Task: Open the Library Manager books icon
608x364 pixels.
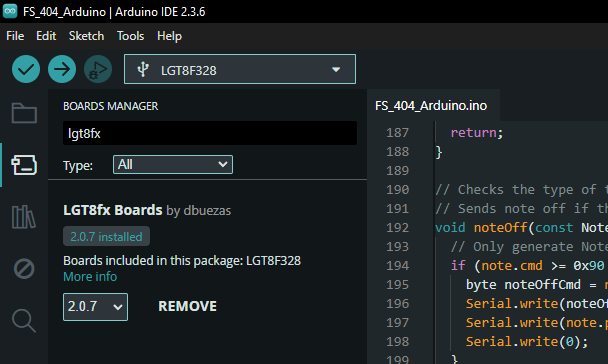Action: [24, 217]
